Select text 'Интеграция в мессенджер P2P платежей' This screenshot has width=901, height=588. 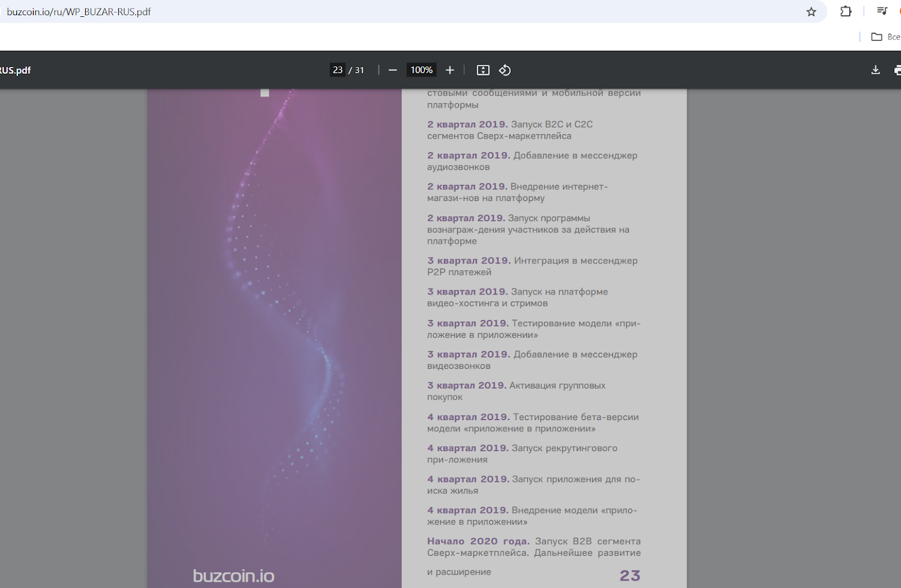pyautogui.click(x=532, y=266)
